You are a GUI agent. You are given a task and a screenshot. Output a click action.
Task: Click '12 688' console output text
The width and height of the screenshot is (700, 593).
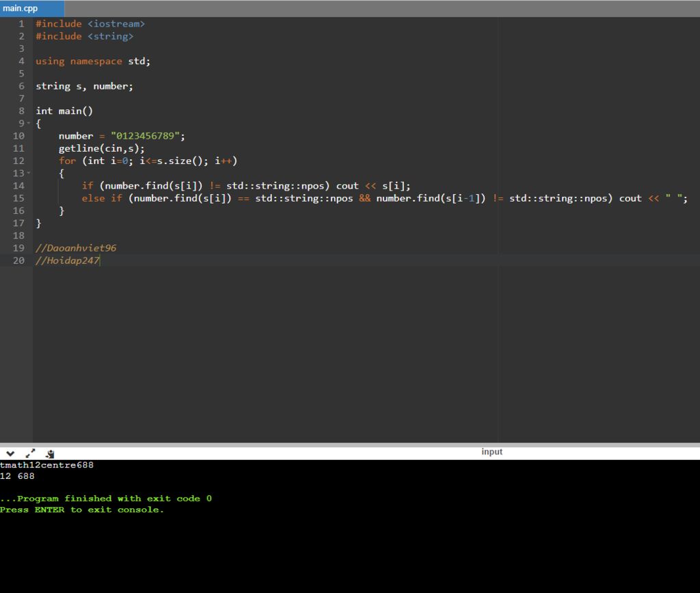pyautogui.click(x=17, y=476)
